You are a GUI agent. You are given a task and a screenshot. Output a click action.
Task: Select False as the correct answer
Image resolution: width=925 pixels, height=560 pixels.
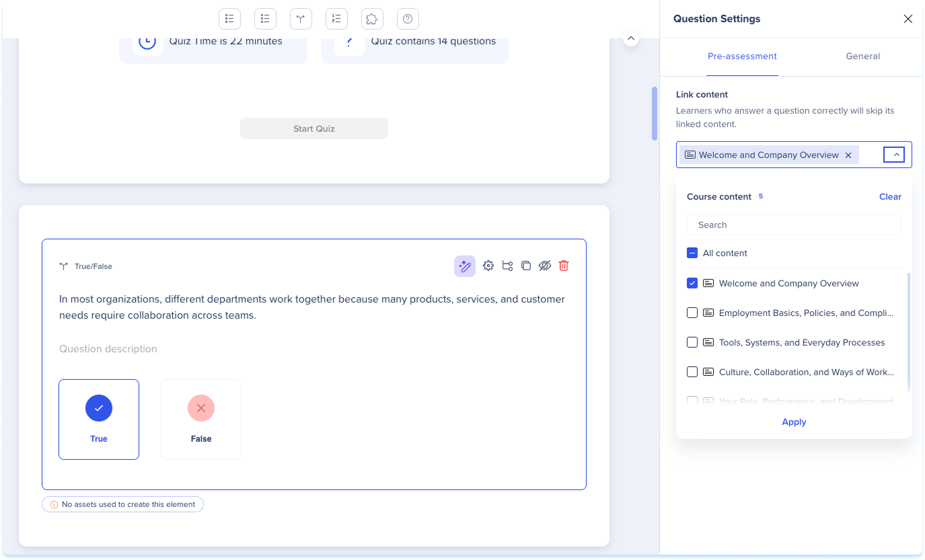click(x=201, y=419)
